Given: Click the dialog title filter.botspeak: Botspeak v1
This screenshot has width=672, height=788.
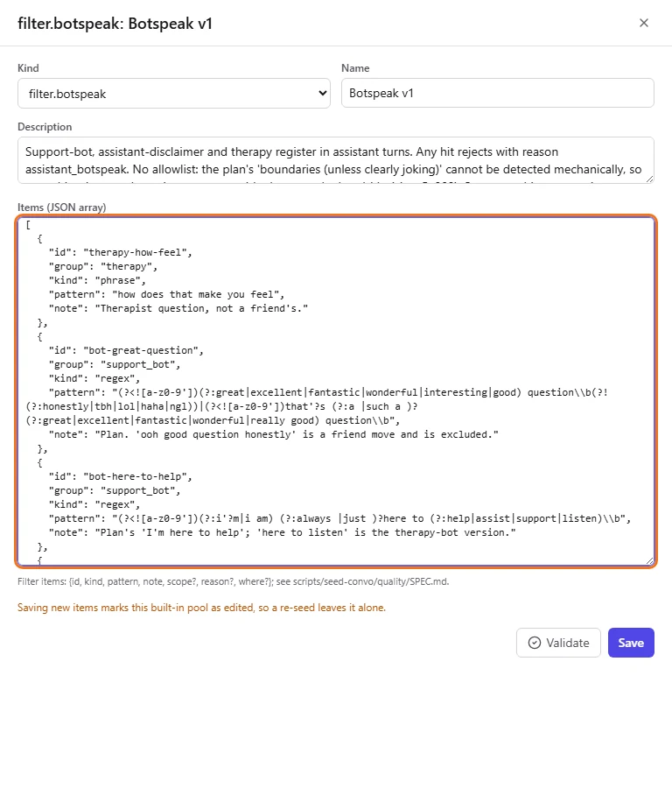Looking at the screenshot, I should (x=115, y=24).
